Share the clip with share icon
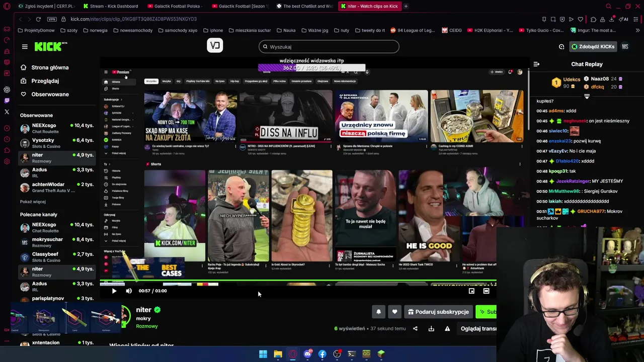Viewport: 644px width, 362px height. [415, 329]
